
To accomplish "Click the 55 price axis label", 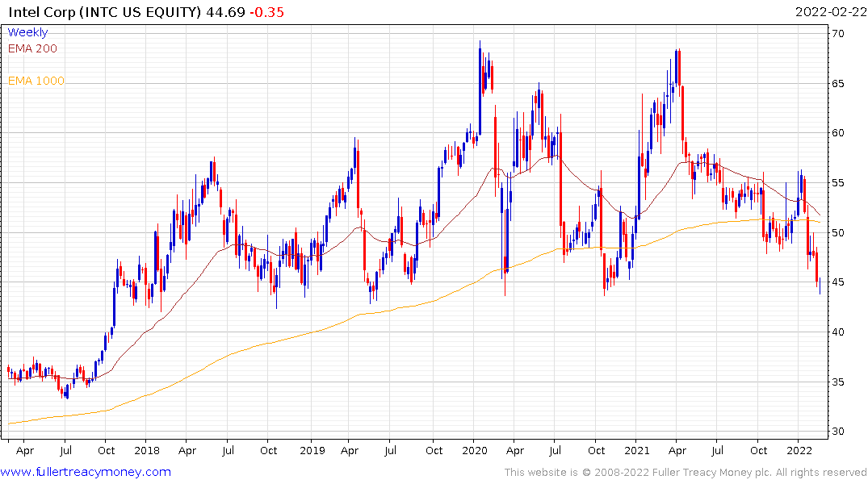I will coord(838,182).
